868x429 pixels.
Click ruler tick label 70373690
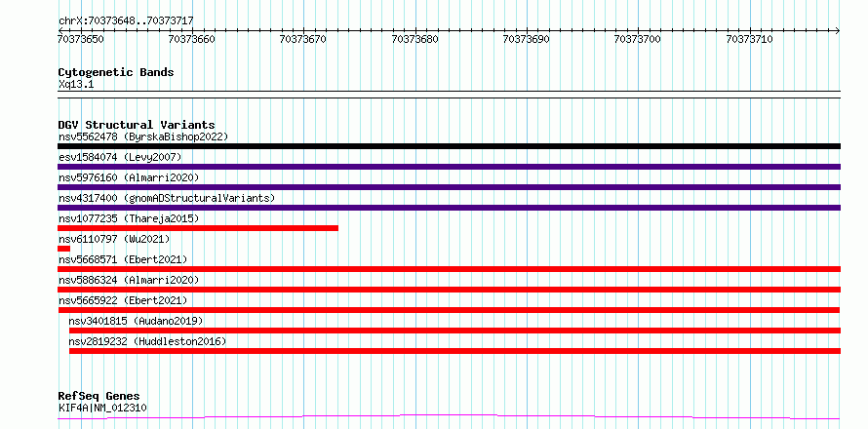pos(526,39)
